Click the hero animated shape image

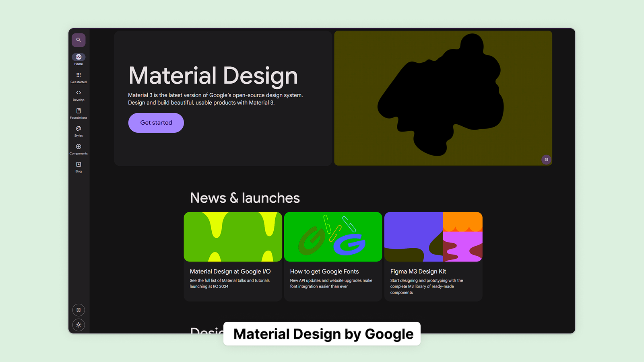[443, 98]
